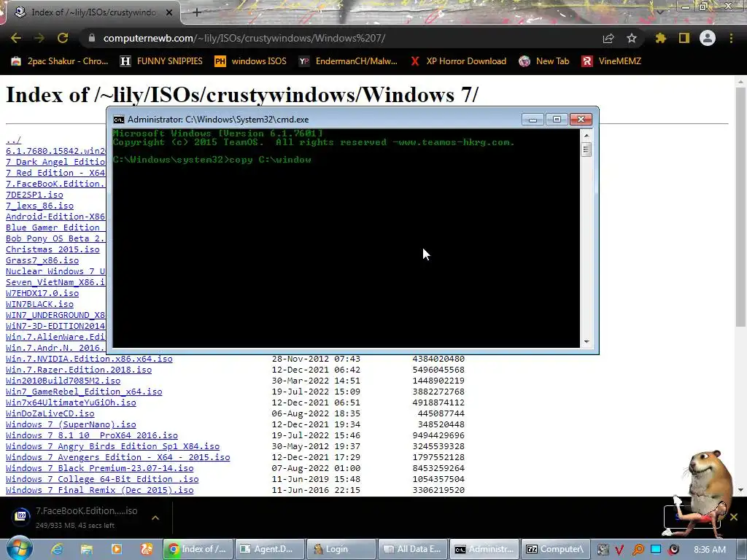Open the 7DE2SP1.iso link
The width and height of the screenshot is (747, 560).
click(34, 195)
